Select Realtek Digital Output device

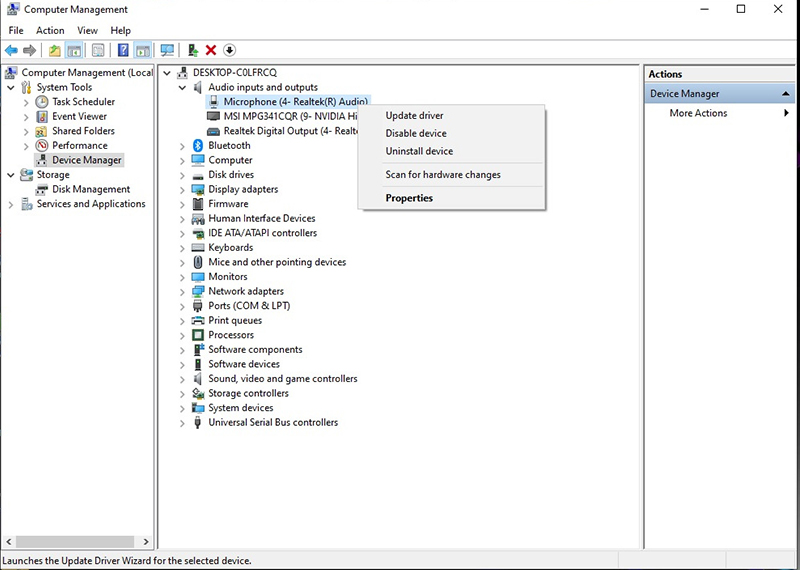[290, 131]
